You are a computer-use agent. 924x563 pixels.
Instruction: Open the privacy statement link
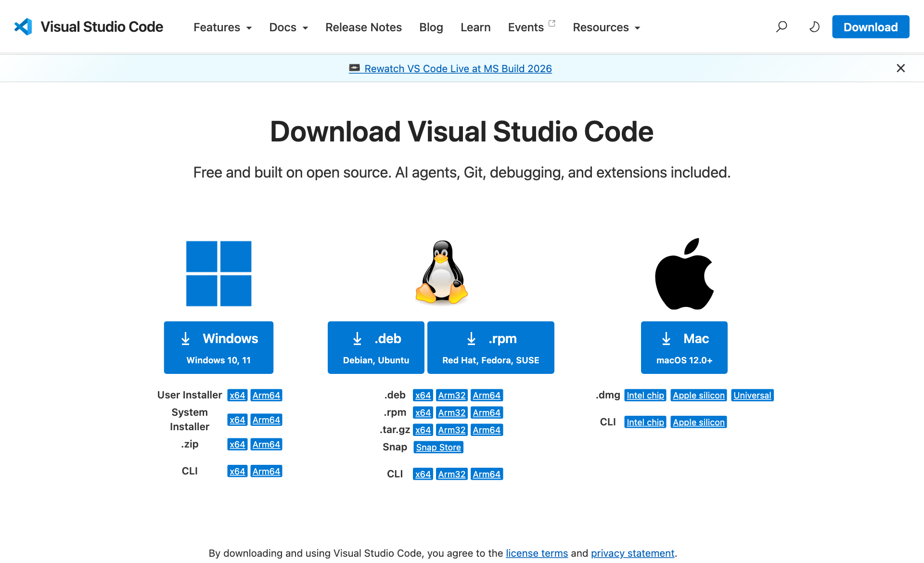(632, 553)
